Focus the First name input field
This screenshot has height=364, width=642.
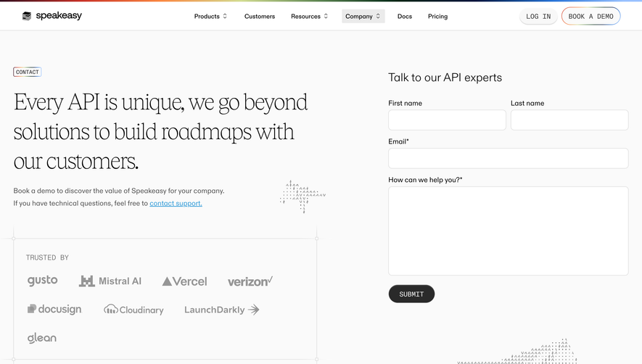tap(447, 120)
